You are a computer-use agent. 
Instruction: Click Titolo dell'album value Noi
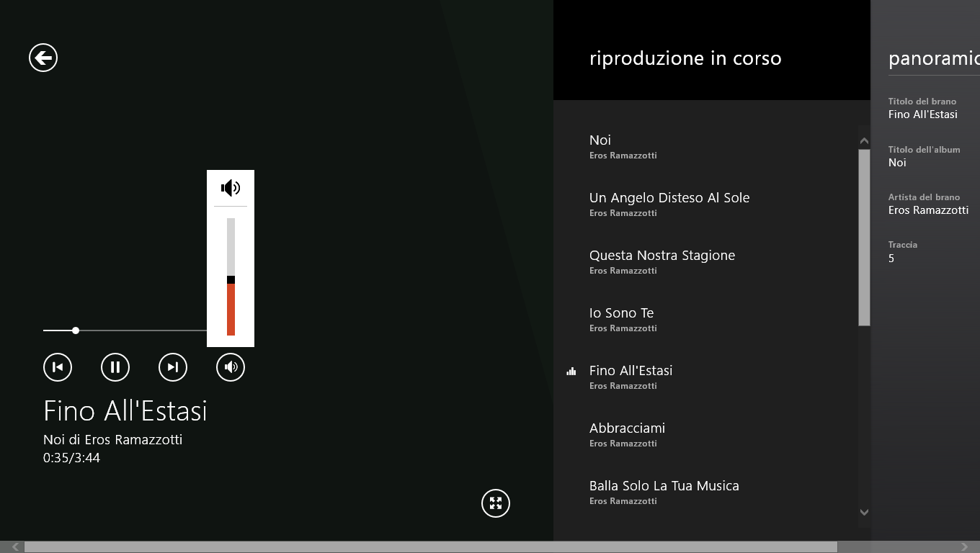click(x=897, y=163)
